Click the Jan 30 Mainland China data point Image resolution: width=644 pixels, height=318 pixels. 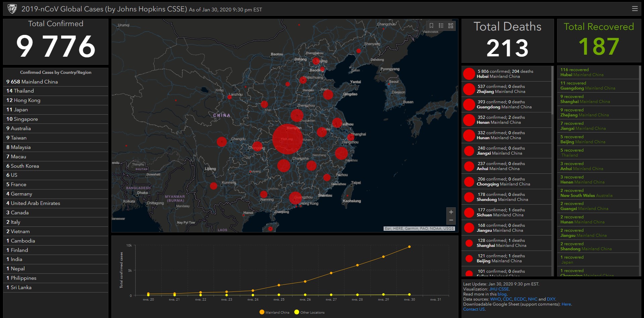click(x=409, y=247)
